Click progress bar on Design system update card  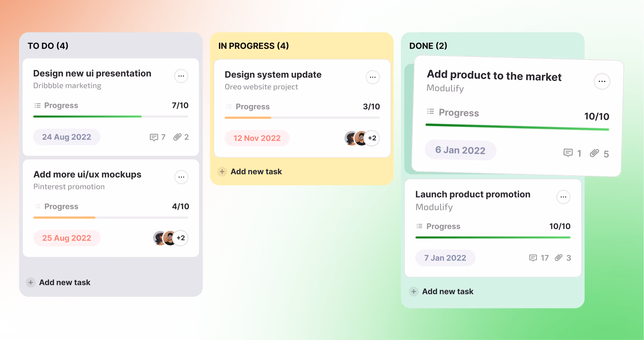[302, 118]
